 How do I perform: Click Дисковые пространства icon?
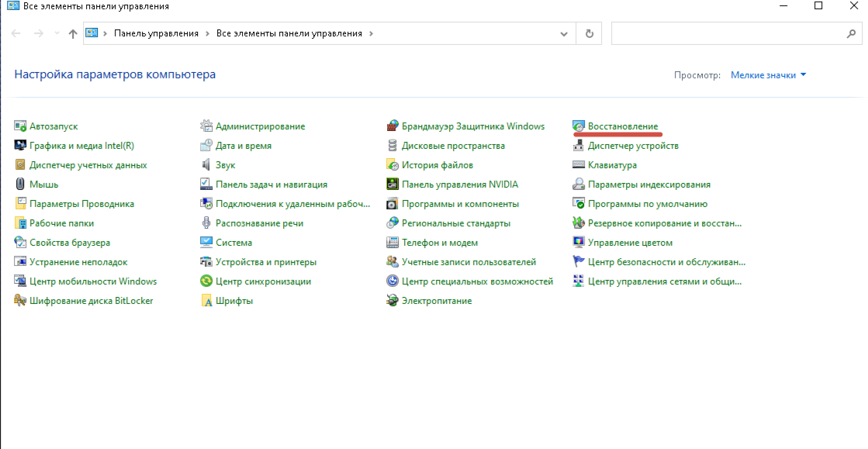point(392,146)
